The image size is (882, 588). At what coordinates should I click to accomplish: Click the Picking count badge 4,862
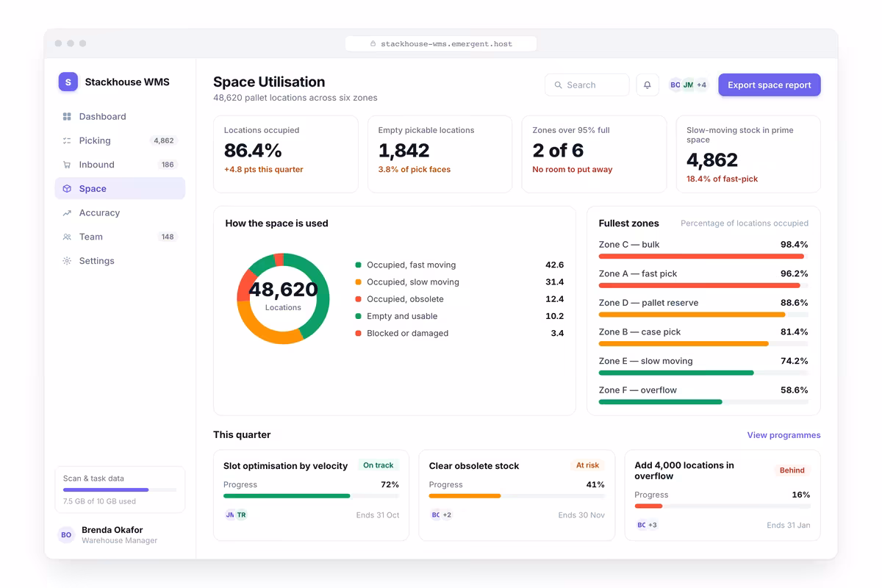(164, 140)
